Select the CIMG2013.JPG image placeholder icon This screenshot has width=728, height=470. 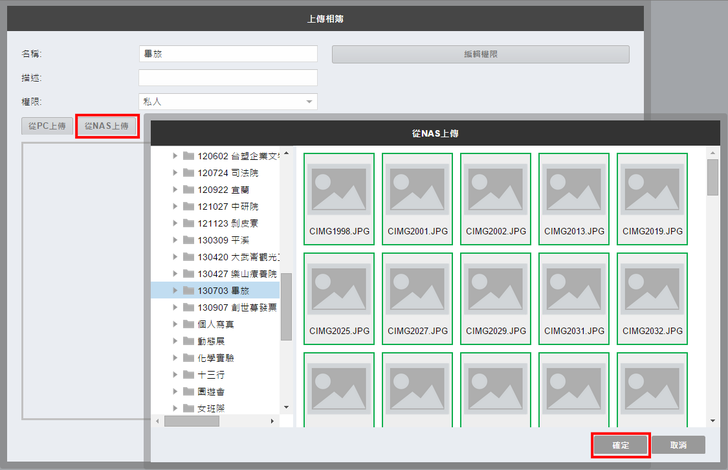(574, 189)
